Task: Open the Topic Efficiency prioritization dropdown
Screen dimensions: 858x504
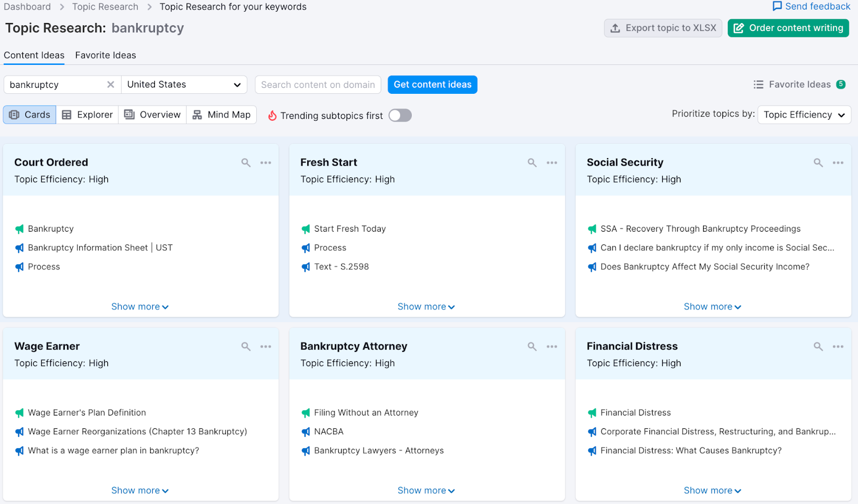Action: click(804, 115)
